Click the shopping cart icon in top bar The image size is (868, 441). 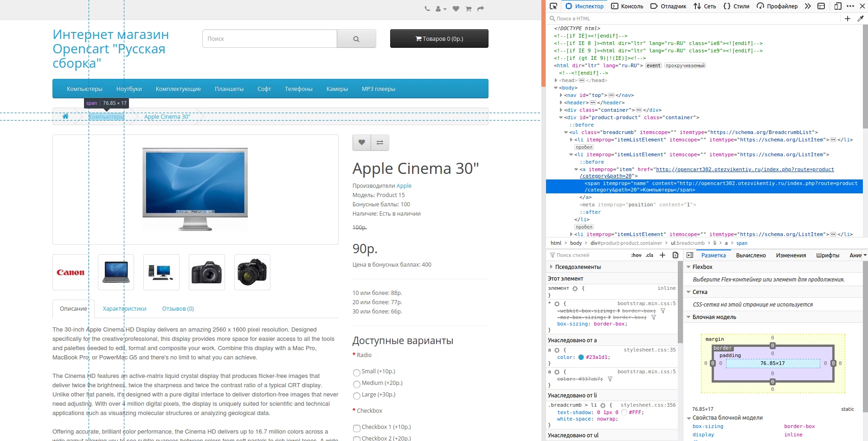468,9
